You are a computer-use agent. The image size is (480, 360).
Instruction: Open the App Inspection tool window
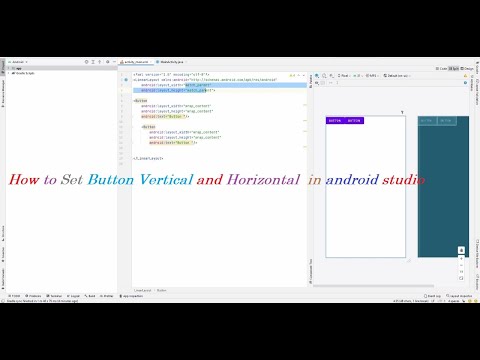[x=131, y=296]
